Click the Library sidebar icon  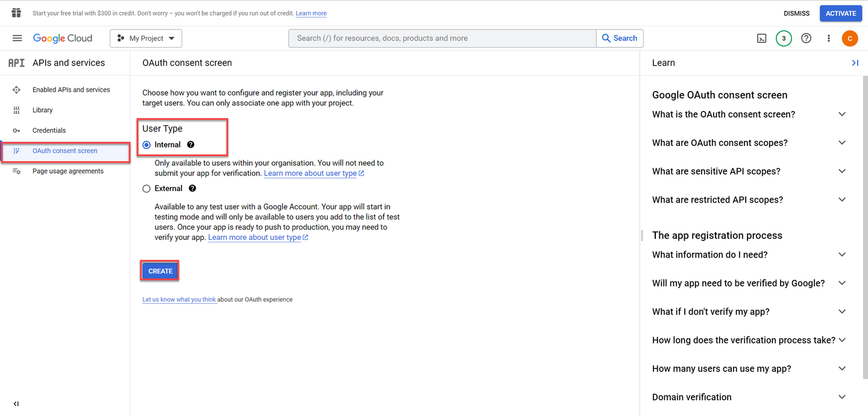click(17, 110)
